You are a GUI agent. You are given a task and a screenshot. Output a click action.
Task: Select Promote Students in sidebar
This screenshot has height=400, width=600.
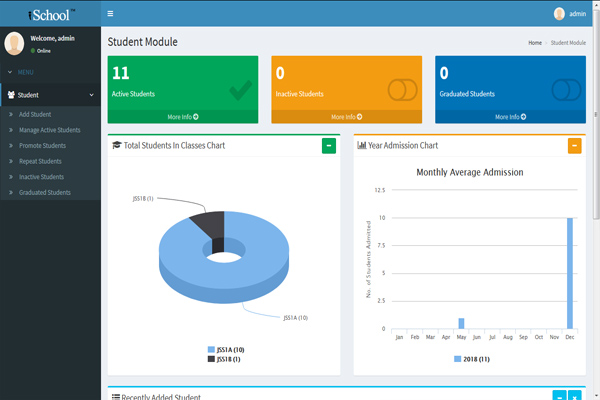(x=41, y=146)
